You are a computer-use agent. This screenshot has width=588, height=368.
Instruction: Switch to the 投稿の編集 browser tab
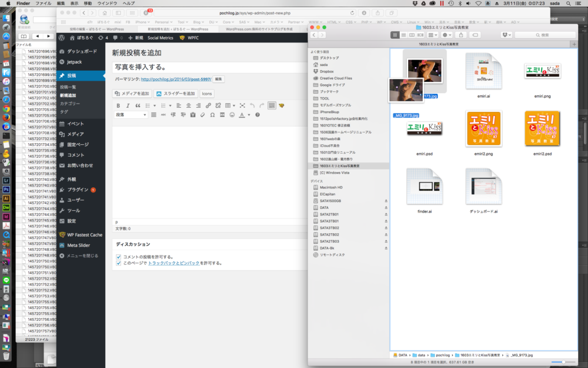click(97, 28)
